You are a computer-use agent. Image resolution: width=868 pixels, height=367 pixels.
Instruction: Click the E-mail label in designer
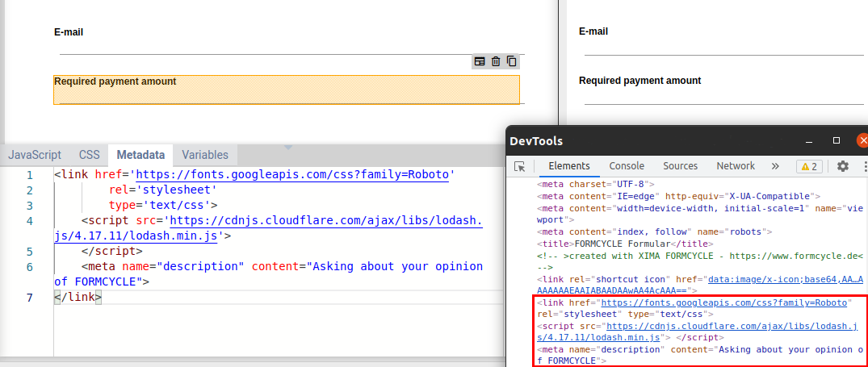pyautogui.click(x=69, y=32)
